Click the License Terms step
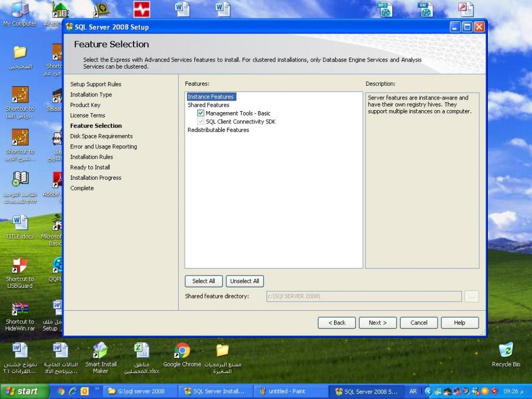The height and width of the screenshot is (399, 532). click(x=88, y=115)
